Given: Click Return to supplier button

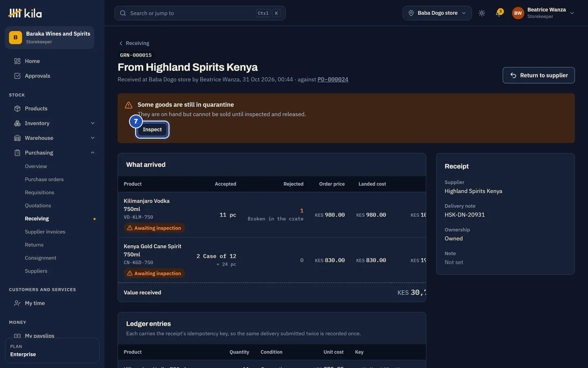Looking at the screenshot, I should 539,75.
